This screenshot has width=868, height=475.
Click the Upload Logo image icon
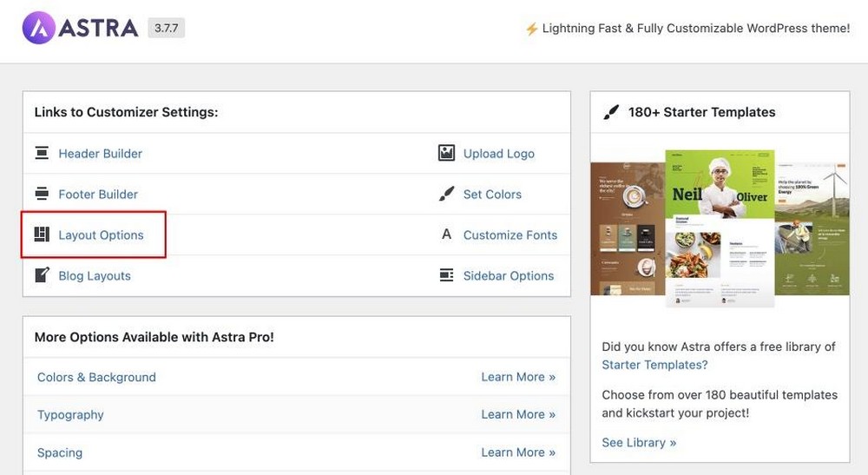coord(446,153)
